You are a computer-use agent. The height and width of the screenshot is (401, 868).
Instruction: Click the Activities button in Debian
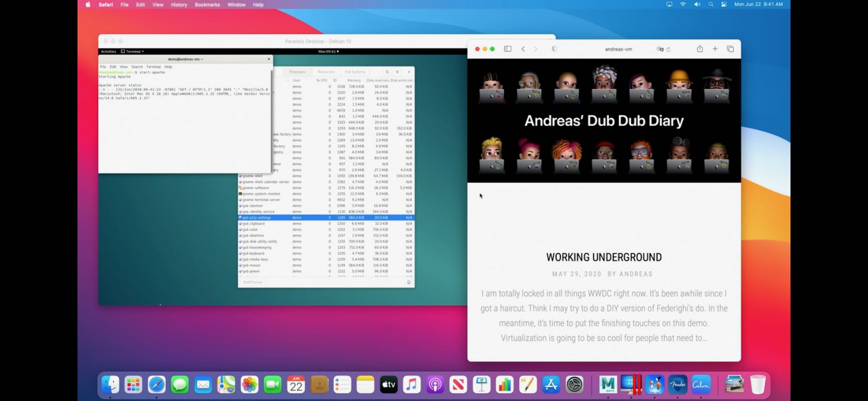[x=108, y=51]
